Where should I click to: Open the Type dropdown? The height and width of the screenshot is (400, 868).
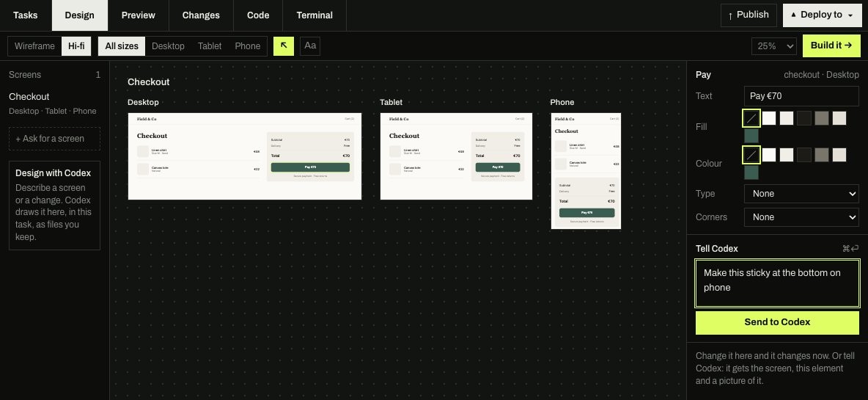click(801, 194)
